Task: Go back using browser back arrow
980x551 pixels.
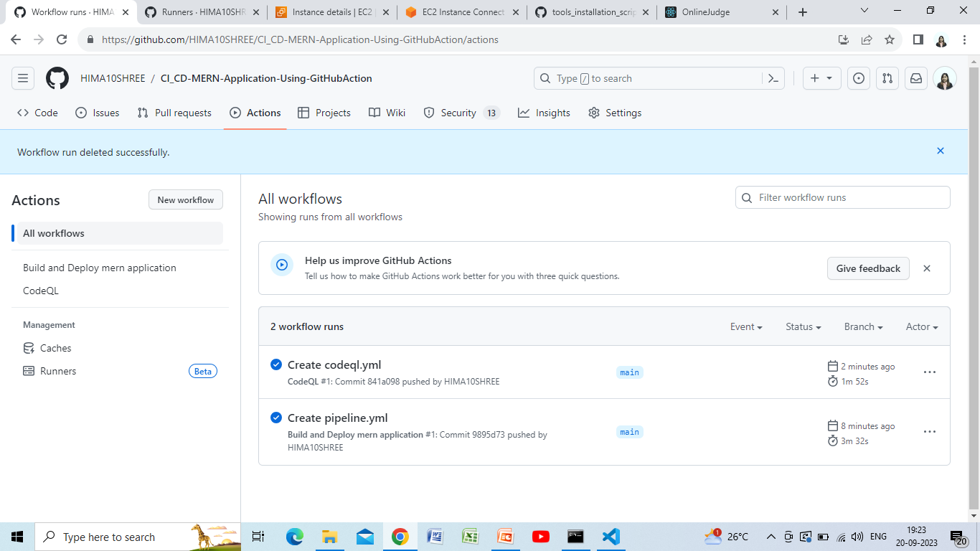Action: (17, 39)
